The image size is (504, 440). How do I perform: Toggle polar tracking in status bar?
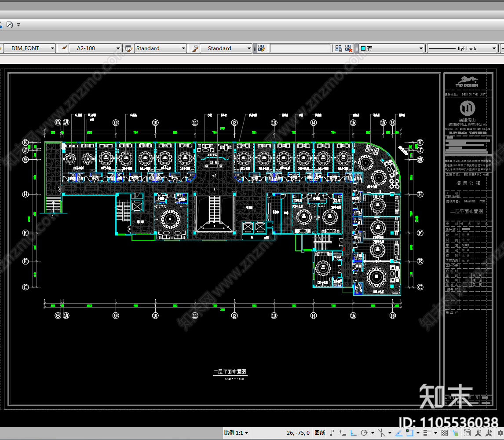[364, 433]
